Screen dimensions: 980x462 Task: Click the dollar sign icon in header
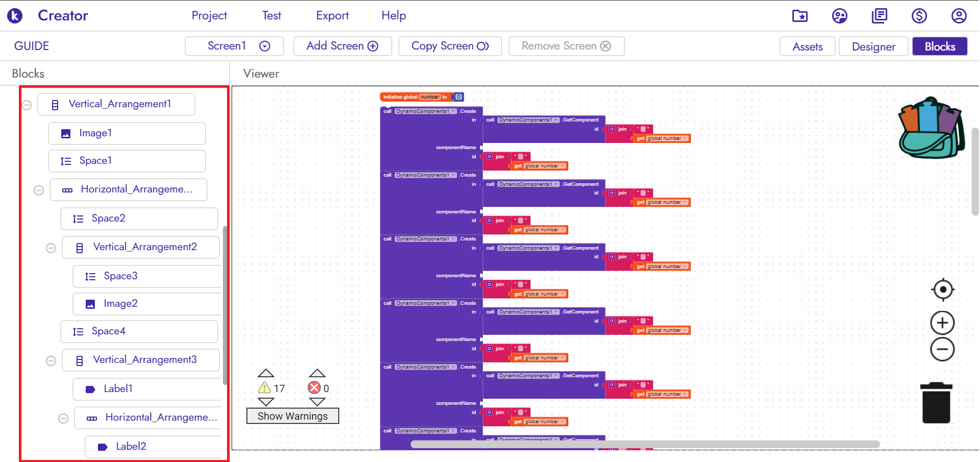tap(919, 16)
